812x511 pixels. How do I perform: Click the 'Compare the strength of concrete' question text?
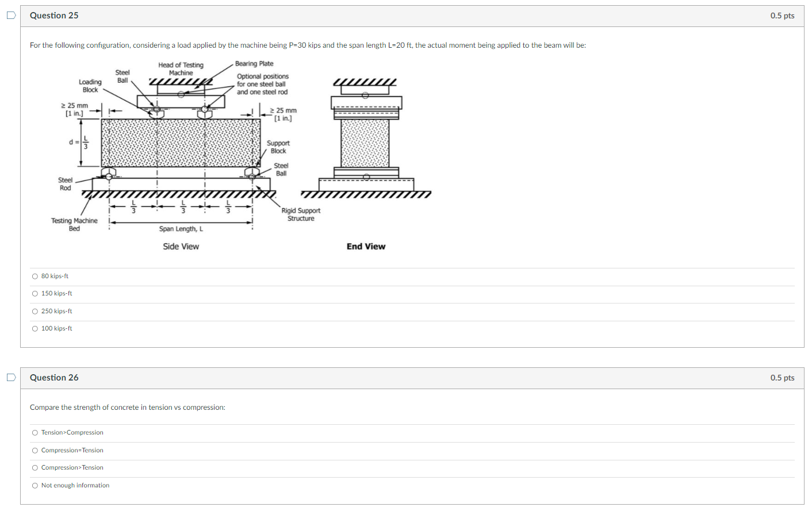(x=128, y=408)
